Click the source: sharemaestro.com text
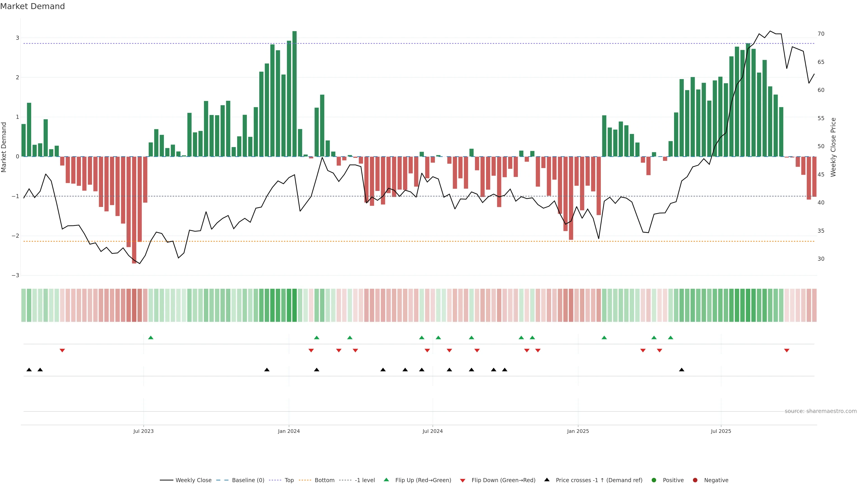This screenshot has width=868, height=488. coord(821,411)
